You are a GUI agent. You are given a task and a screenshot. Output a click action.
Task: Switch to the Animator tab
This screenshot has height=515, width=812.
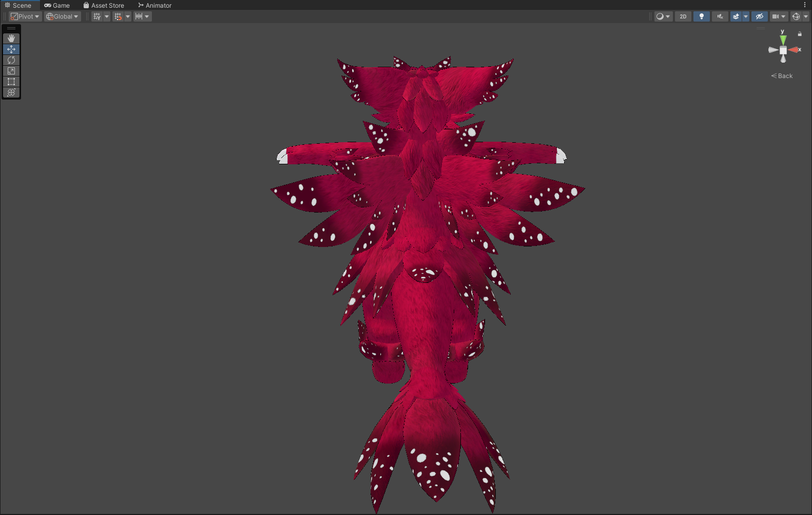click(x=154, y=5)
